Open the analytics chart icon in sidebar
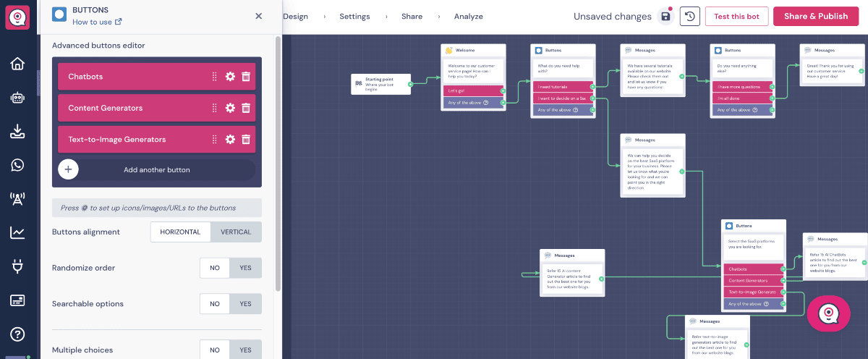The image size is (868, 359). [17, 232]
